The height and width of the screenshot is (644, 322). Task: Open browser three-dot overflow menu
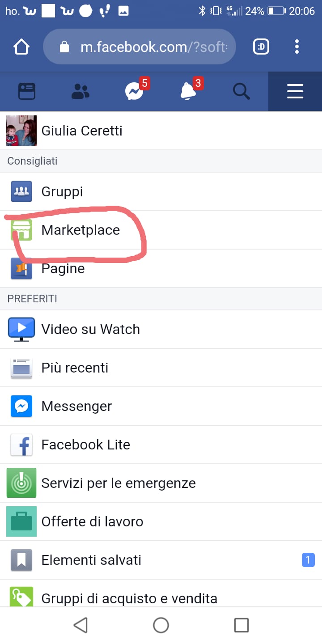pyautogui.click(x=297, y=47)
